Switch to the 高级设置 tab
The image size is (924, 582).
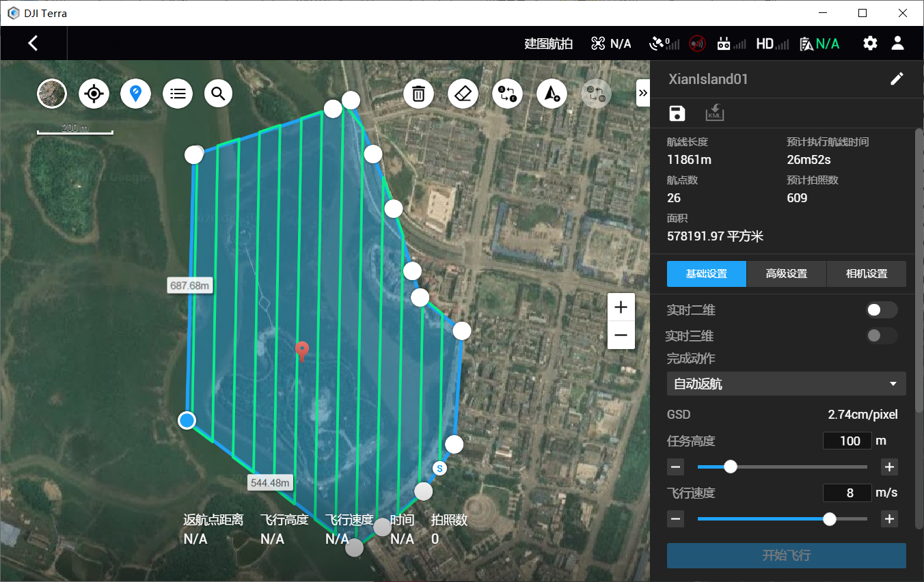coord(787,274)
